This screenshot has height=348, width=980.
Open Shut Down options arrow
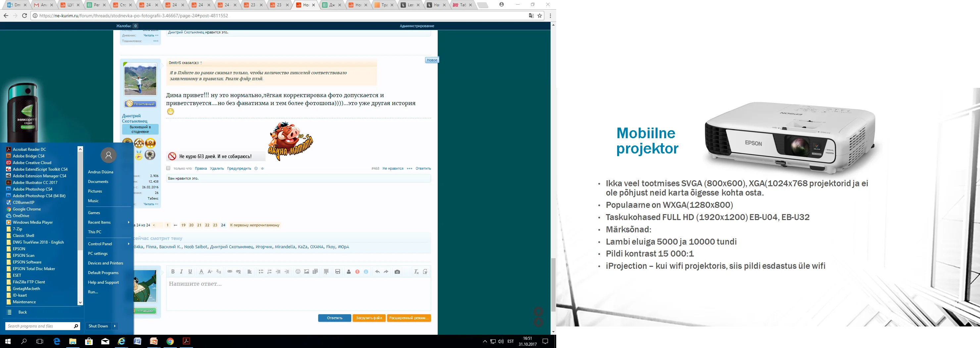click(115, 326)
